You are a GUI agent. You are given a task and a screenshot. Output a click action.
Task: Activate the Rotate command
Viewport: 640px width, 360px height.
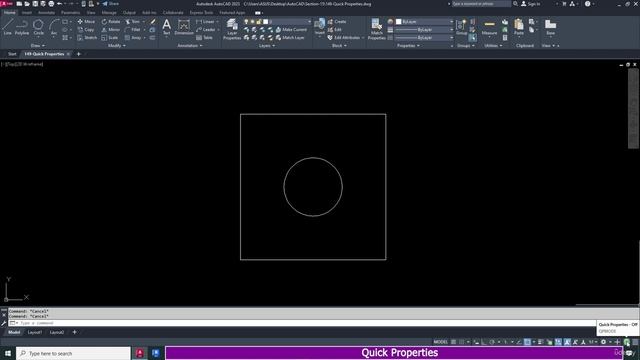coord(111,21)
